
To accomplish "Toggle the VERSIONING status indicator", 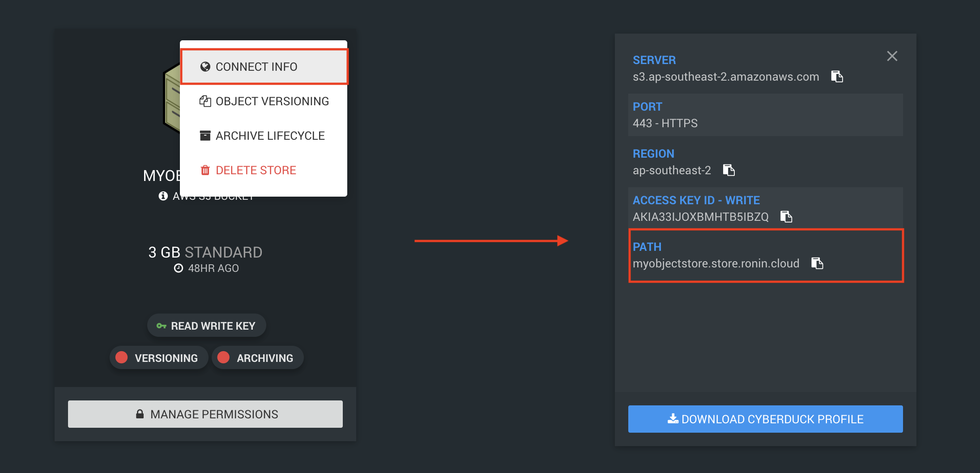I will point(122,357).
